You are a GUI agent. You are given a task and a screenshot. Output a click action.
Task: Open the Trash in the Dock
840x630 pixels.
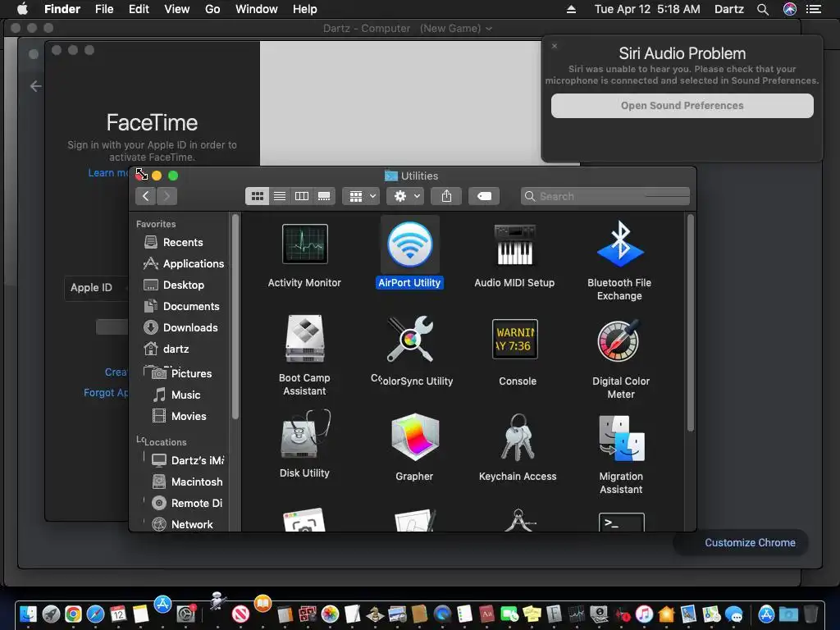[811, 614]
